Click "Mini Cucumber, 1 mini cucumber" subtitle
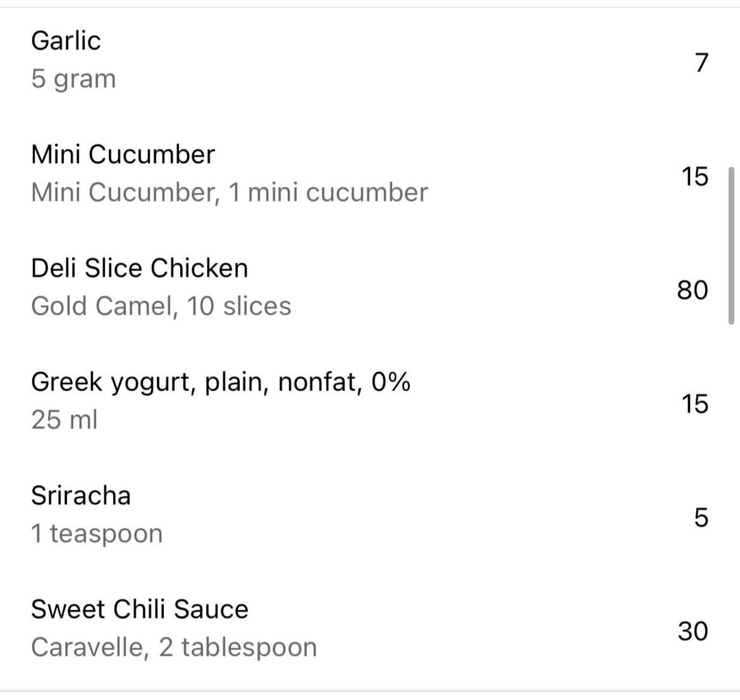 point(229,192)
